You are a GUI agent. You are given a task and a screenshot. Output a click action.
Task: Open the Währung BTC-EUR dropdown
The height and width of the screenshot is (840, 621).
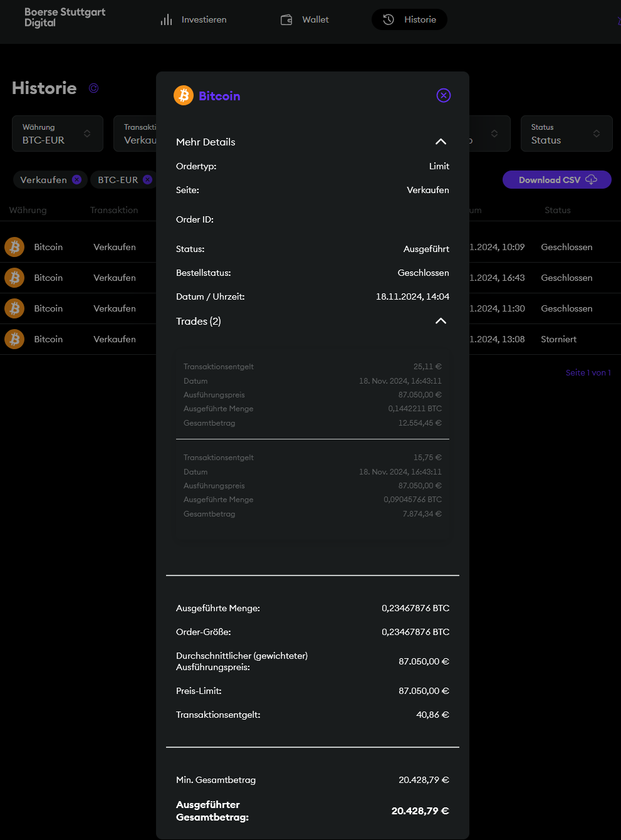pos(58,134)
